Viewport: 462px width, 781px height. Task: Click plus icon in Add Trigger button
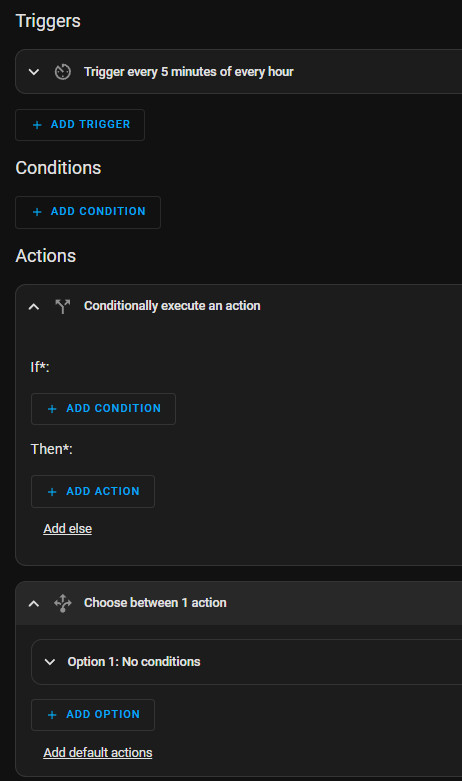pyautogui.click(x=37, y=125)
